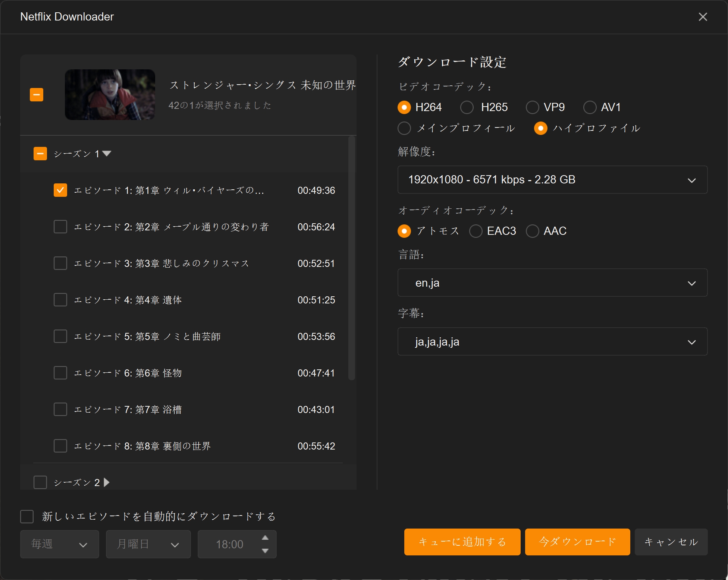Image resolution: width=728 pixels, height=580 pixels.
Task: Check エピソード 2 メープル通りの変わり者 checkbox
Action: click(x=60, y=227)
